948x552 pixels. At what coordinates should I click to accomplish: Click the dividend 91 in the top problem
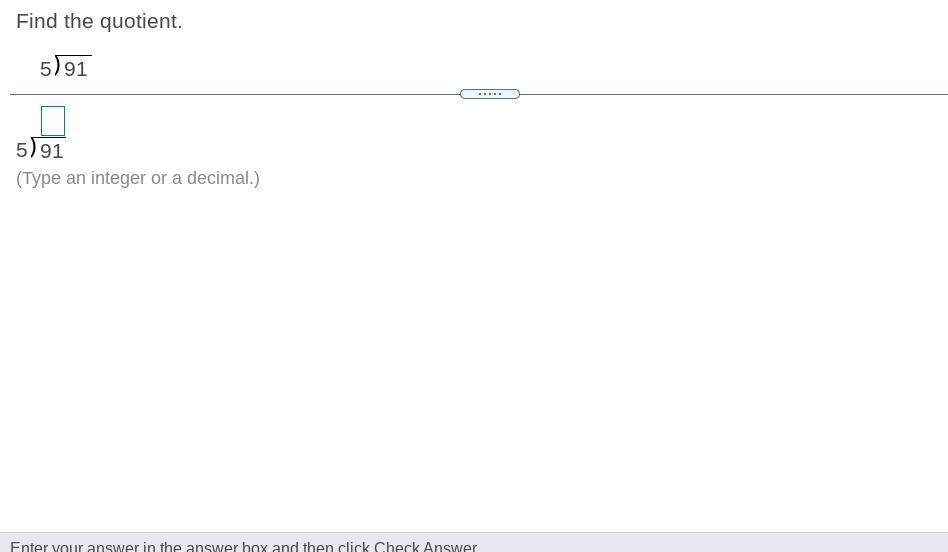(x=76, y=70)
